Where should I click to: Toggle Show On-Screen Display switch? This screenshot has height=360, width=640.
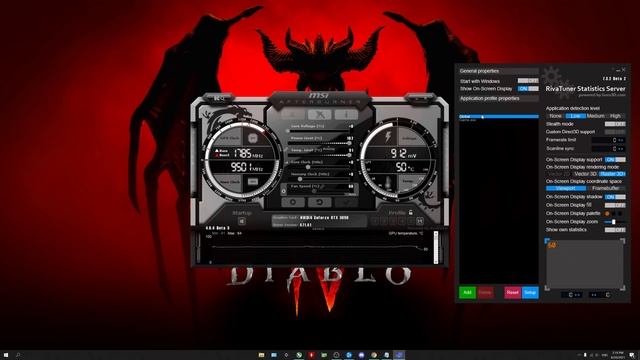click(528, 88)
